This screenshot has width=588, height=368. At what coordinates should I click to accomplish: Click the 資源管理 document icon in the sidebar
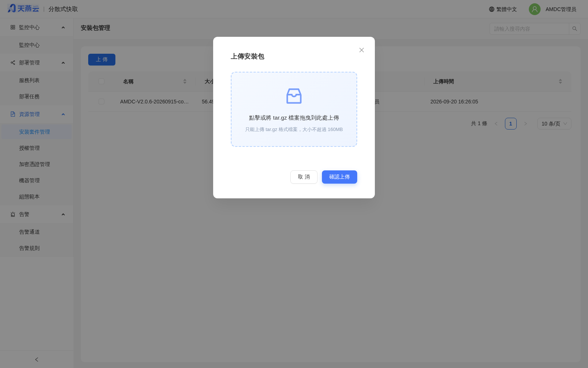(x=13, y=114)
